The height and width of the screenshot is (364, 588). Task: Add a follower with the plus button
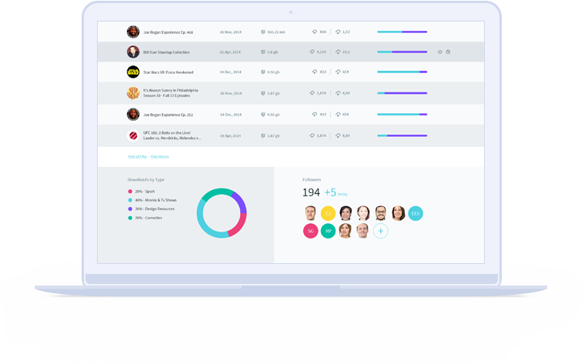[380, 231]
